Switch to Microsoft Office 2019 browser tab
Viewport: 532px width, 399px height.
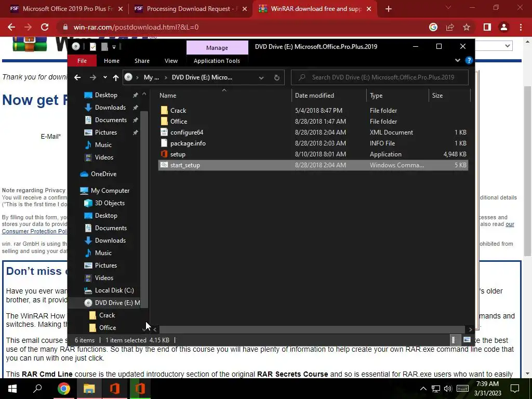[66, 9]
